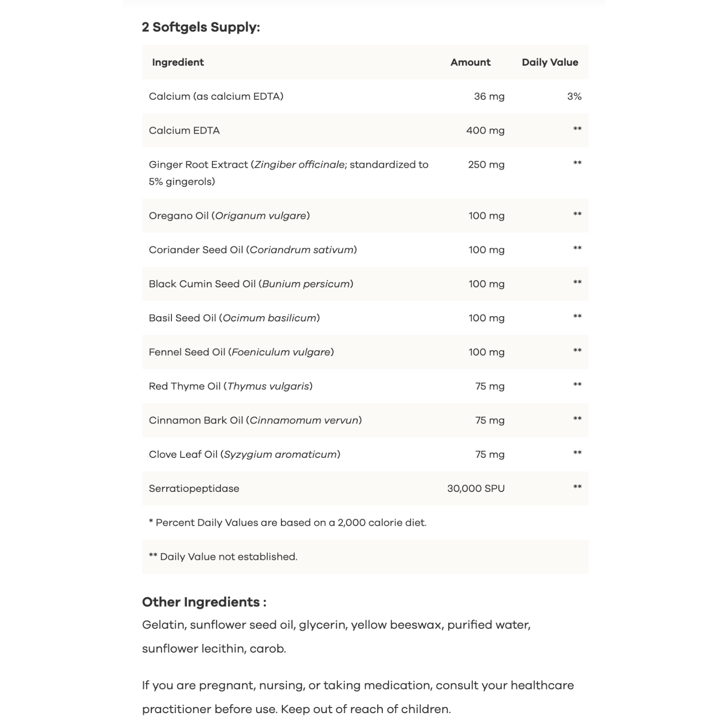The image size is (728, 728).
Task: Select the Coriander Seed Oil row label
Action: pos(252,250)
